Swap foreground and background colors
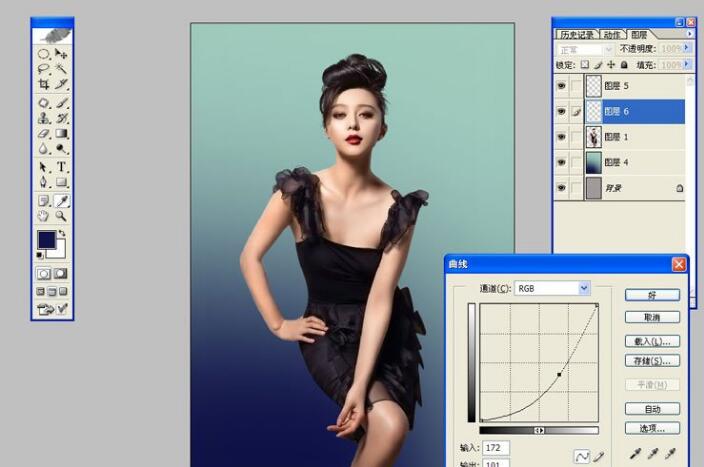Screen dimensions: 704x467 click(x=62, y=234)
